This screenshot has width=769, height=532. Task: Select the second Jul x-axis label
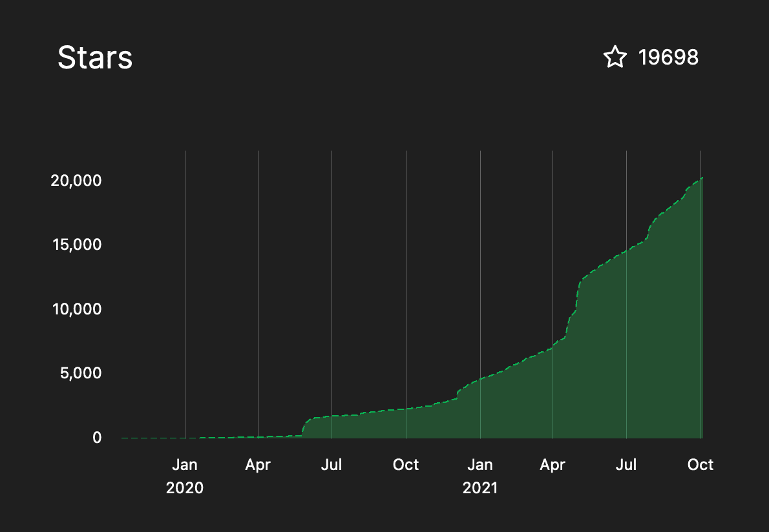626,465
